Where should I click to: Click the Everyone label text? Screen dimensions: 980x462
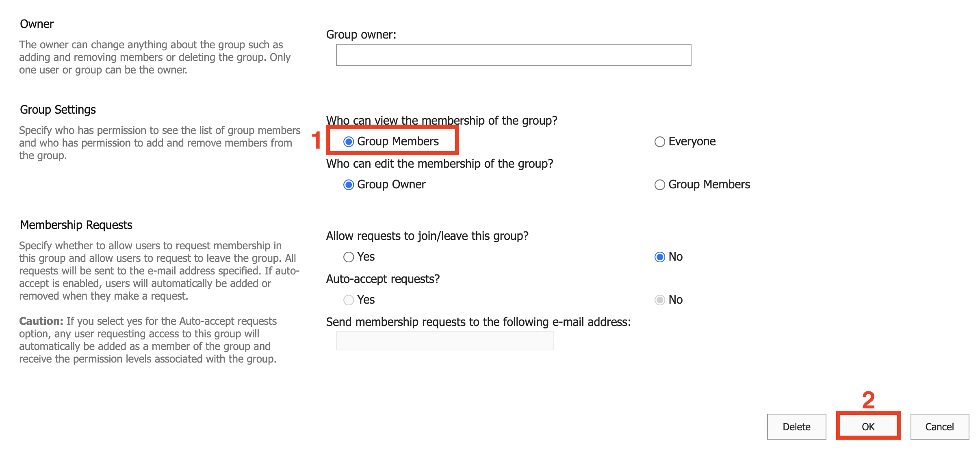pos(692,141)
